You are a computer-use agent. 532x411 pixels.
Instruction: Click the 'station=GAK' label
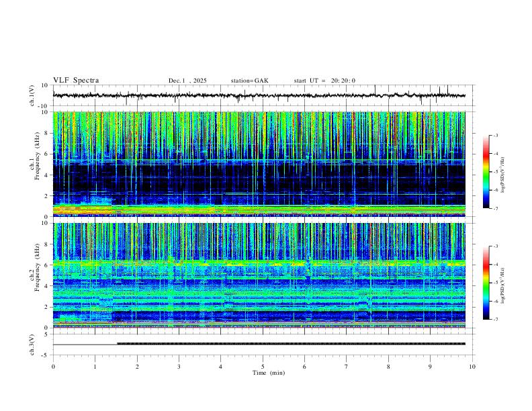pos(249,81)
